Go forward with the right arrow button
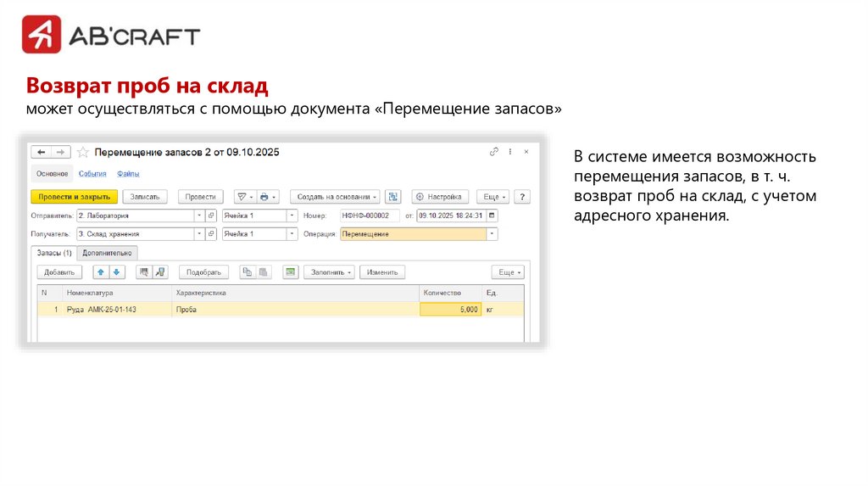This screenshot has height=487, width=868. click(x=60, y=152)
